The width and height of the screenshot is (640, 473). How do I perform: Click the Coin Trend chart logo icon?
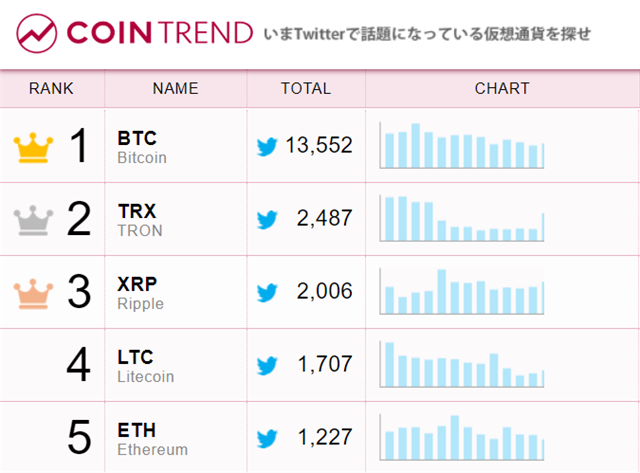point(36,33)
